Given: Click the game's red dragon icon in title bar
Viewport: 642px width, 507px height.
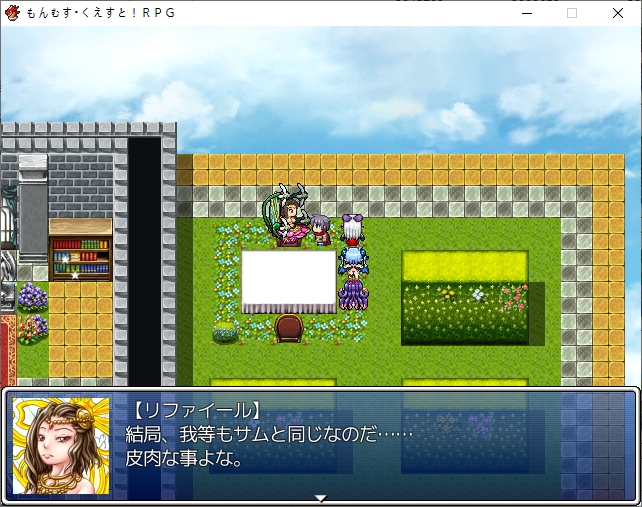Looking at the screenshot, I should point(12,13).
